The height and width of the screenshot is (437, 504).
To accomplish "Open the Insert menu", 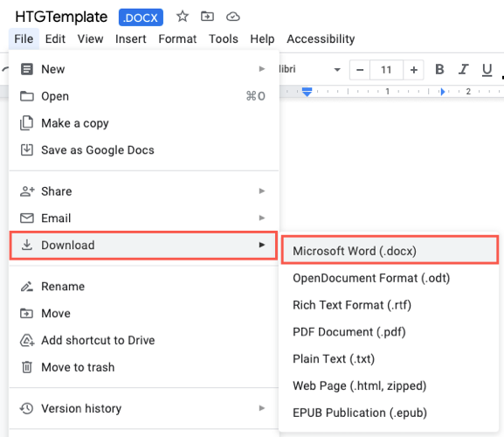I will click(x=130, y=39).
